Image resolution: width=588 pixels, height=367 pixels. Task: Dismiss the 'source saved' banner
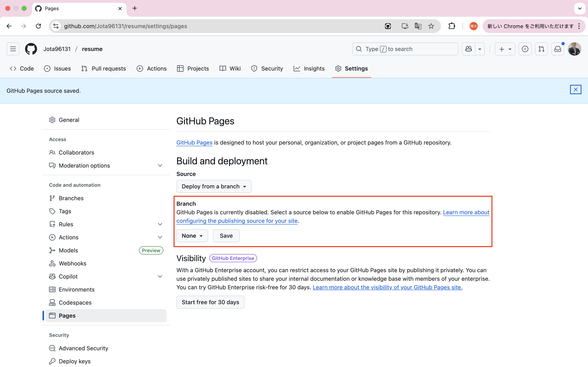575,90
